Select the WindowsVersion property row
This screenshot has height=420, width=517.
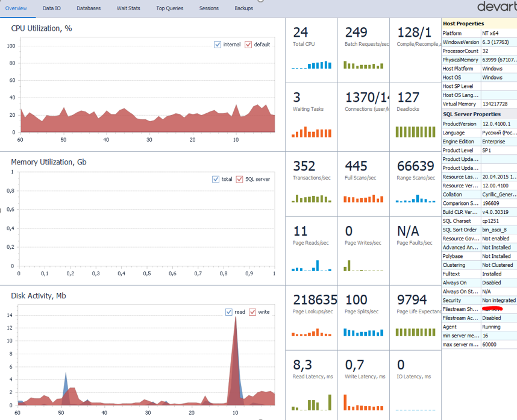click(x=480, y=42)
